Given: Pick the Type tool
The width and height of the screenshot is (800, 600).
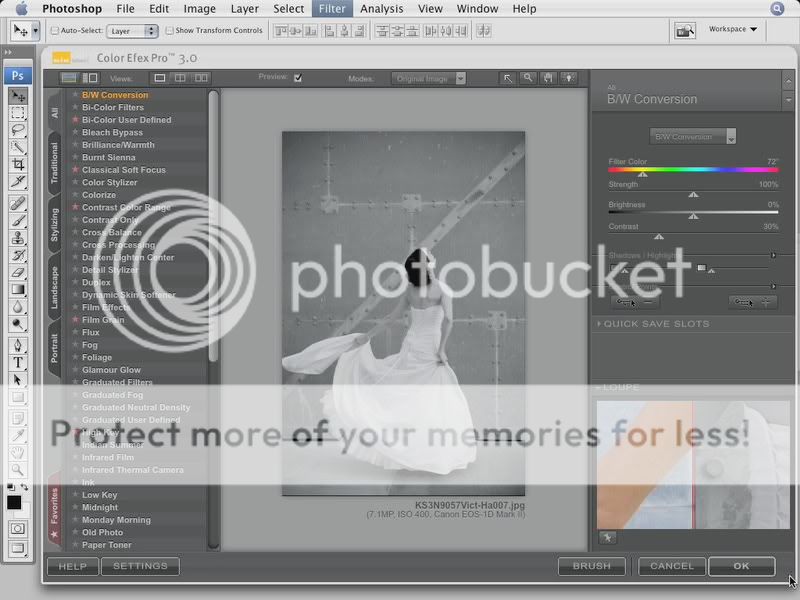Looking at the screenshot, I should coord(18,362).
